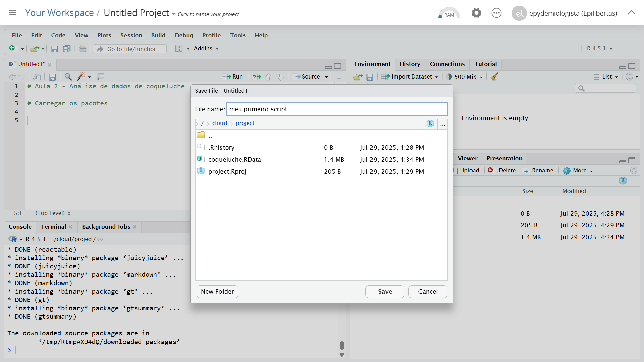This screenshot has height=362, width=644.
Task: Click the print icon in main toolbar
Action: click(x=82, y=49)
